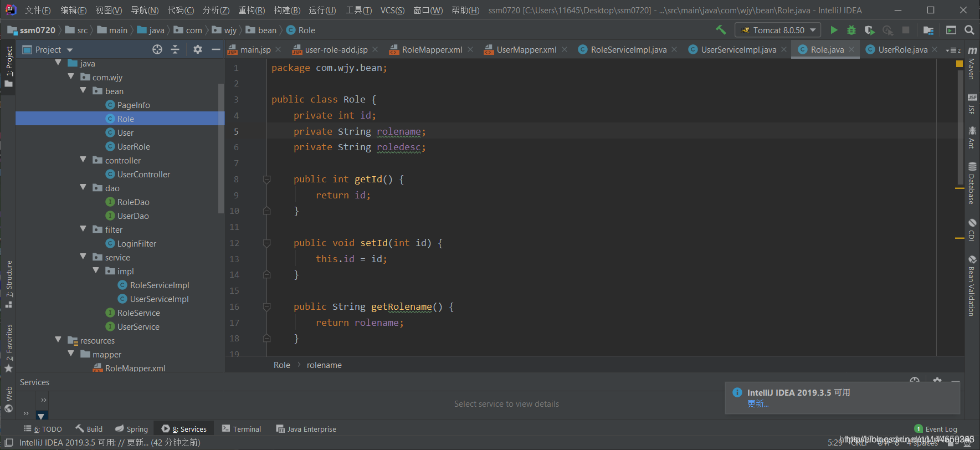Open the Web side tool window
This screenshot has height=450, width=980.
click(x=8, y=400)
